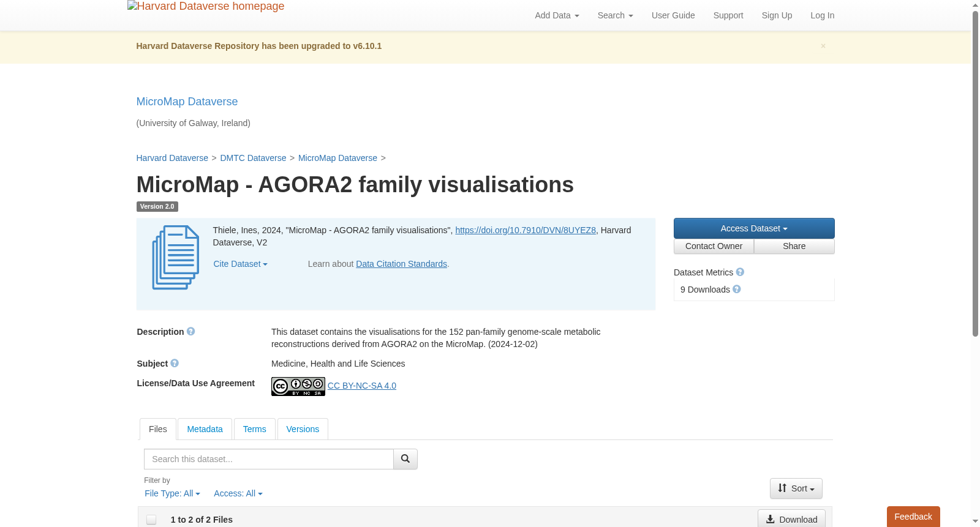
Task: Go to MicroMap Dataverse breadcrumb
Action: coord(337,158)
